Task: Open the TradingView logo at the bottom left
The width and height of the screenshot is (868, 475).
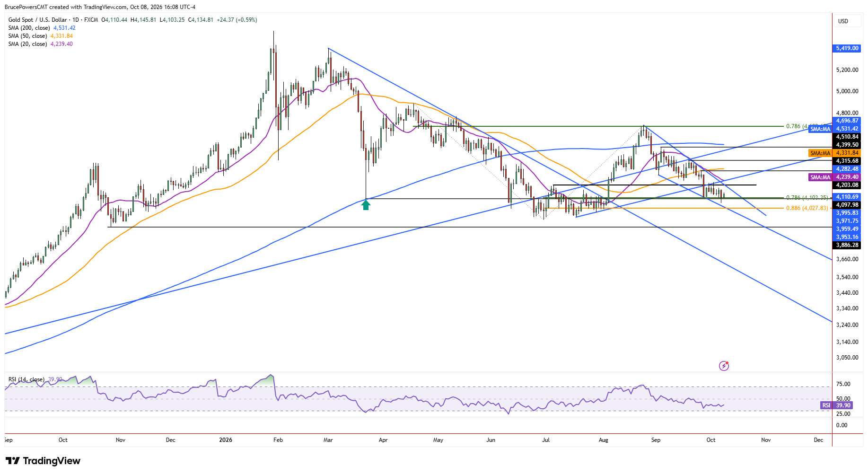Action: [x=43, y=461]
